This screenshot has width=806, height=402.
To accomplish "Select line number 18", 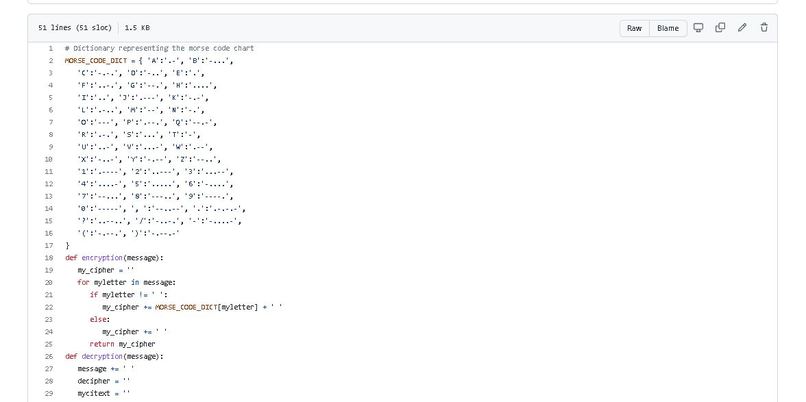I will [49, 258].
